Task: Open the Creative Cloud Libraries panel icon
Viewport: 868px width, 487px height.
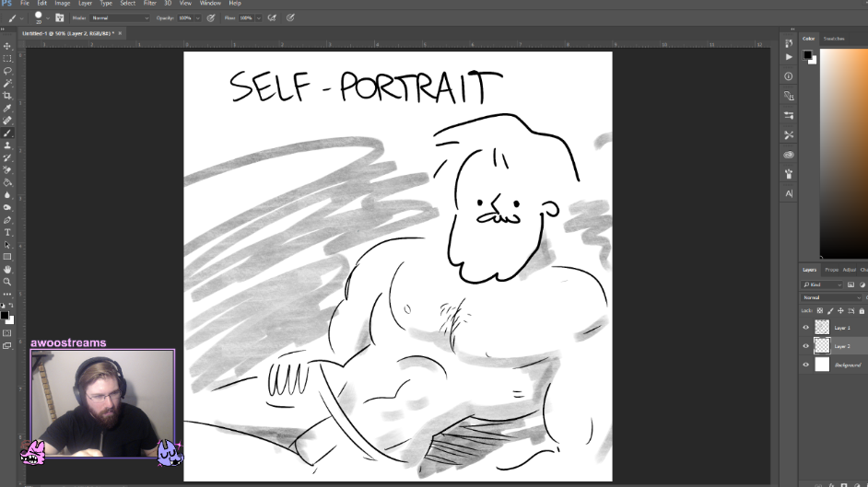Action: click(x=789, y=155)
